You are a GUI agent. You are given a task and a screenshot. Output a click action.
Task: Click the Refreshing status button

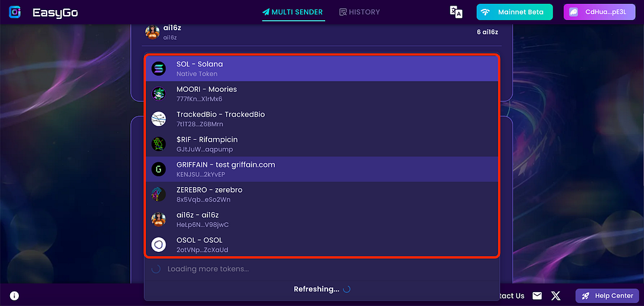321,289
